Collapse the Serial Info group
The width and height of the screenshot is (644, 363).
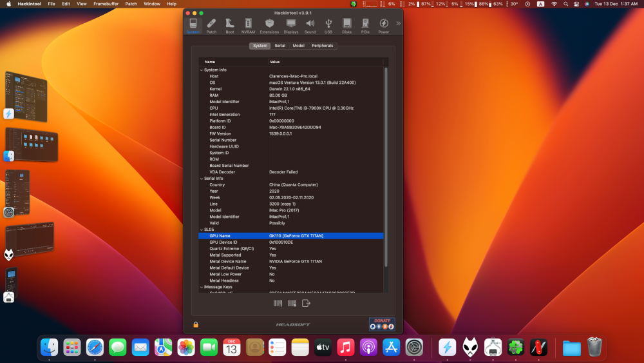[x=201, y=179]
